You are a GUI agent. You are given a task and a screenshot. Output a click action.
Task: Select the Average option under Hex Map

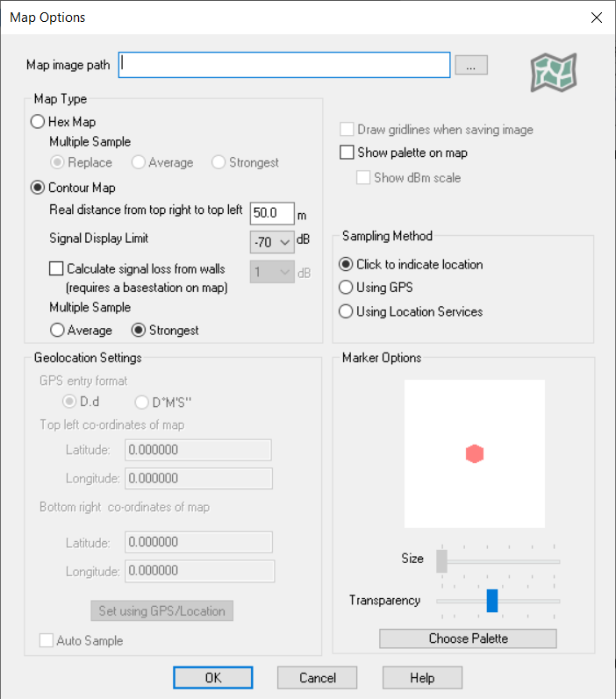tap(139, 162)
